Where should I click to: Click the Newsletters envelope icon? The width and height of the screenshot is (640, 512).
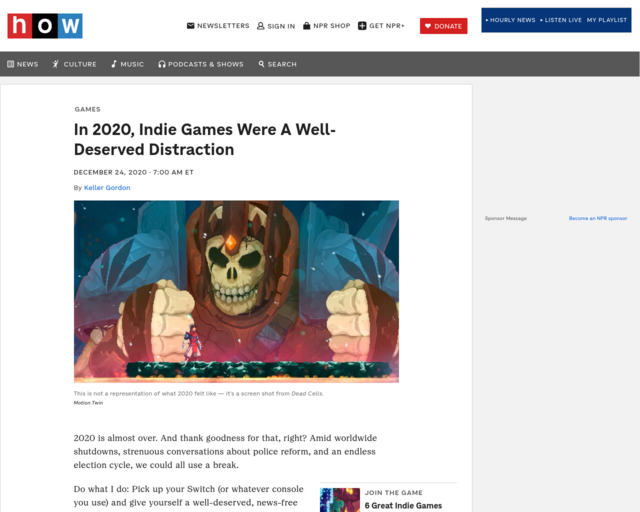(x=191, y=26)
